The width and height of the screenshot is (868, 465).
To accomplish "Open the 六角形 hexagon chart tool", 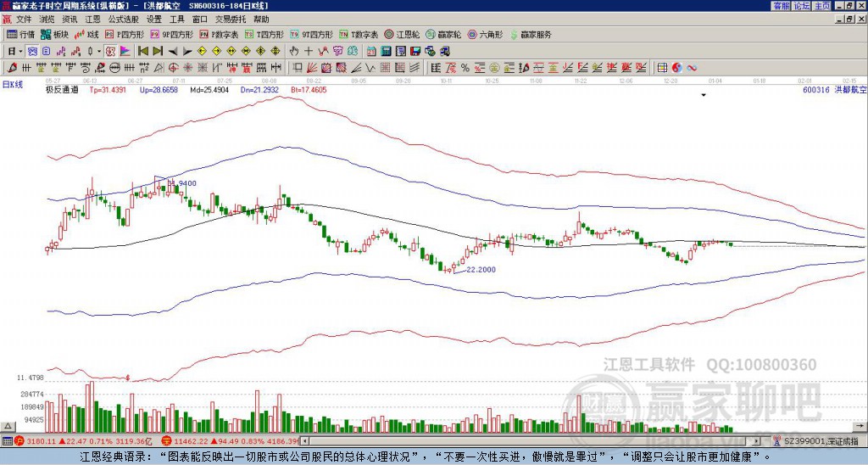I will [x=486, y=34].
